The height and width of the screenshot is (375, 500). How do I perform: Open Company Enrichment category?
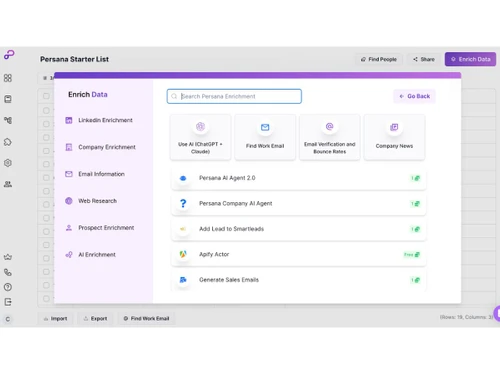tap(100, 147)
